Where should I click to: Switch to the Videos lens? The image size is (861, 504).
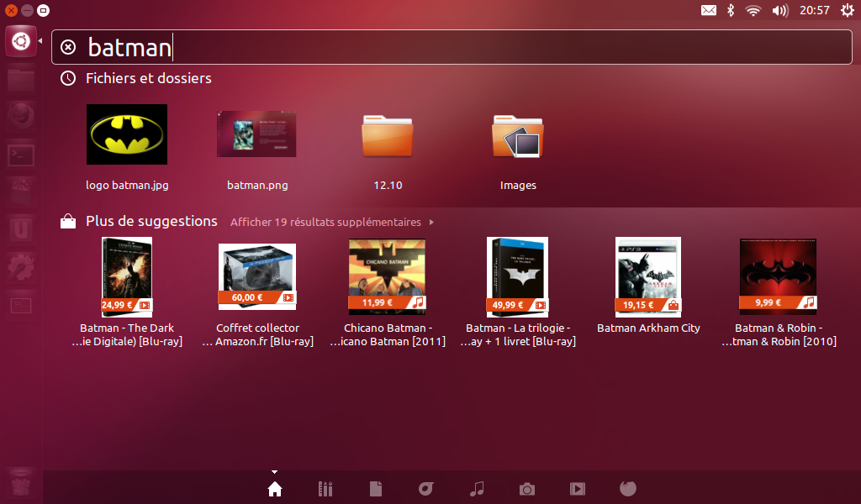pos(578,489)
